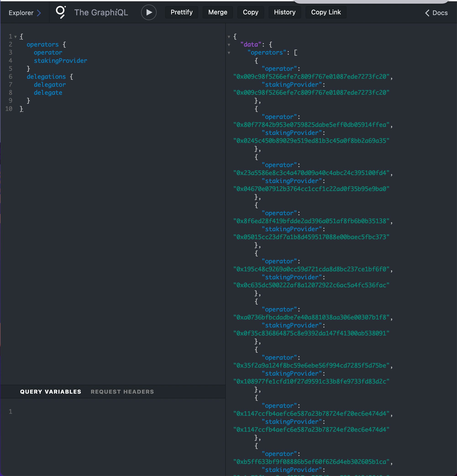Click The Graph logo icon
This screenshot has height=476, width=457.
point(61,12)
